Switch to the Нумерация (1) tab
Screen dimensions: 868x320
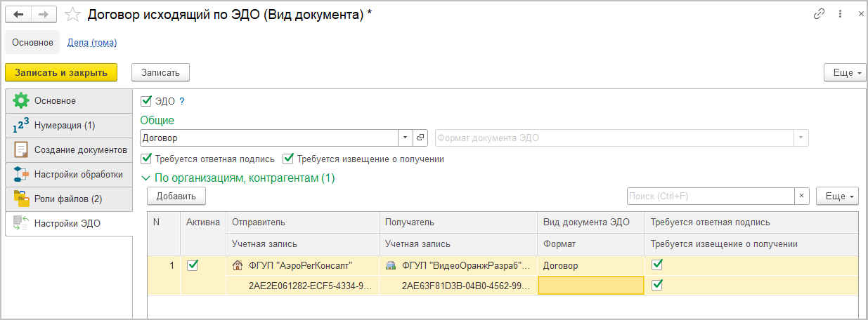(x=65, y=126)
